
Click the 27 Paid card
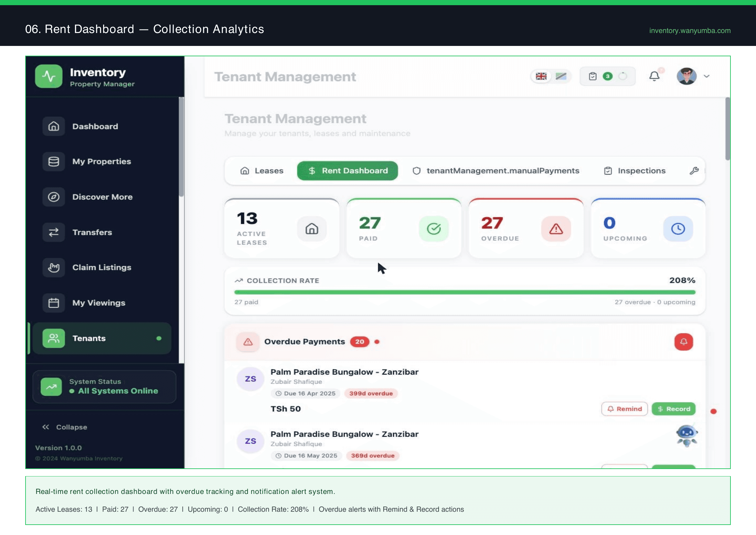click(404, 229)
